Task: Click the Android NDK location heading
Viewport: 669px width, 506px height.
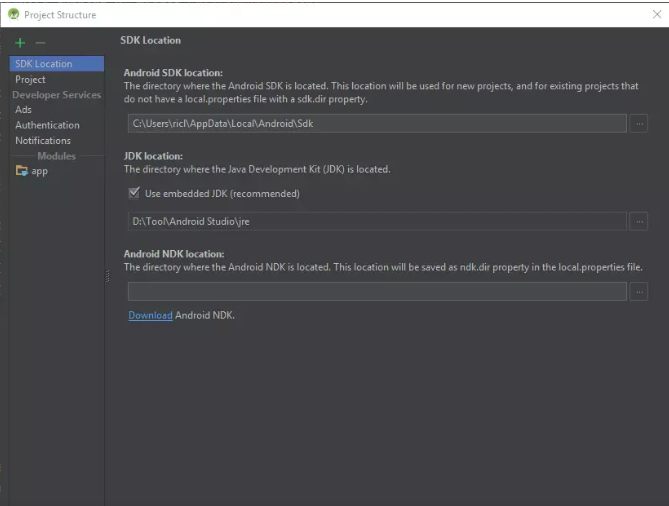Action: tap(174, 254)
